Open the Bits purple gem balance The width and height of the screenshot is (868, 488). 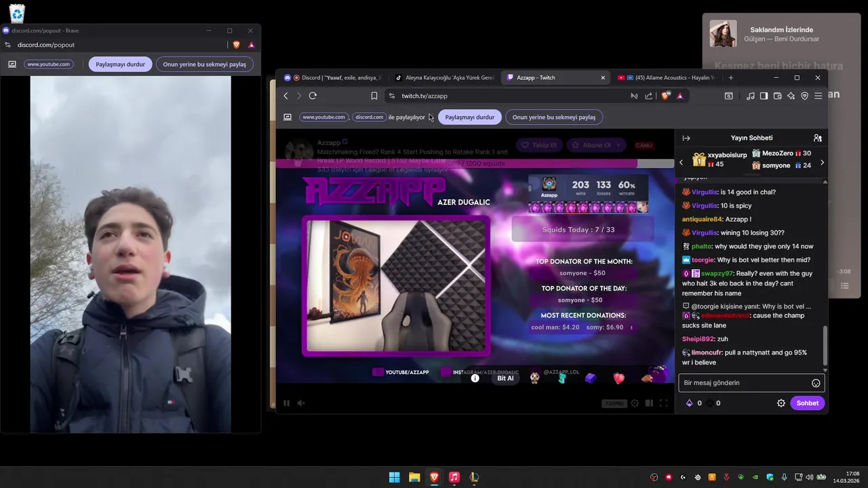694,403
